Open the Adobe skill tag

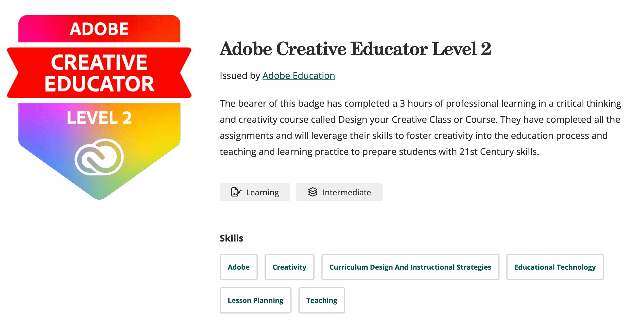pos(238,267)
